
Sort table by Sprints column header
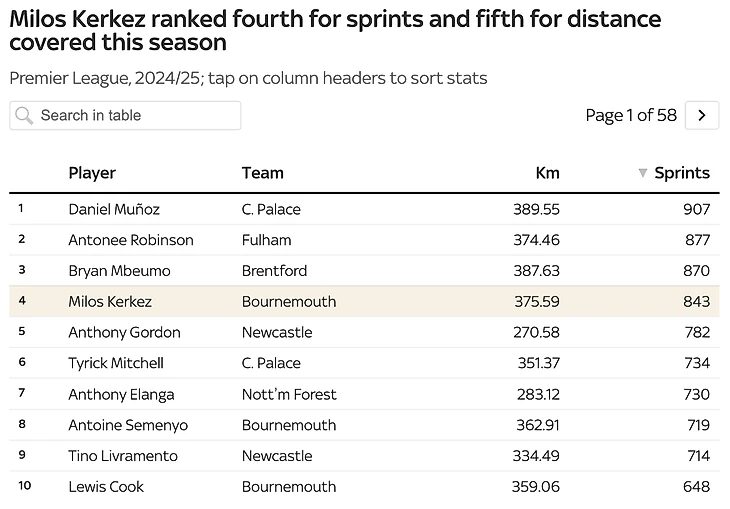681,173
